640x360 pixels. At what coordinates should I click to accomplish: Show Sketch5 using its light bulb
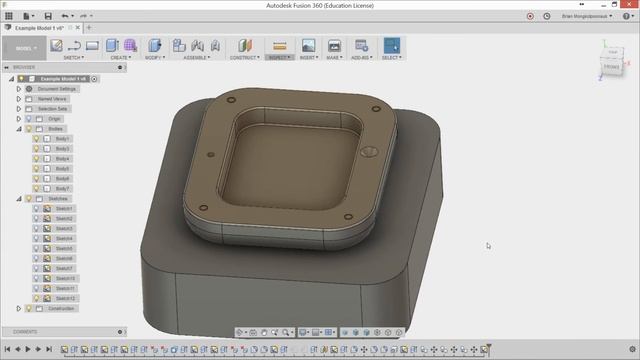pos(36,249)
